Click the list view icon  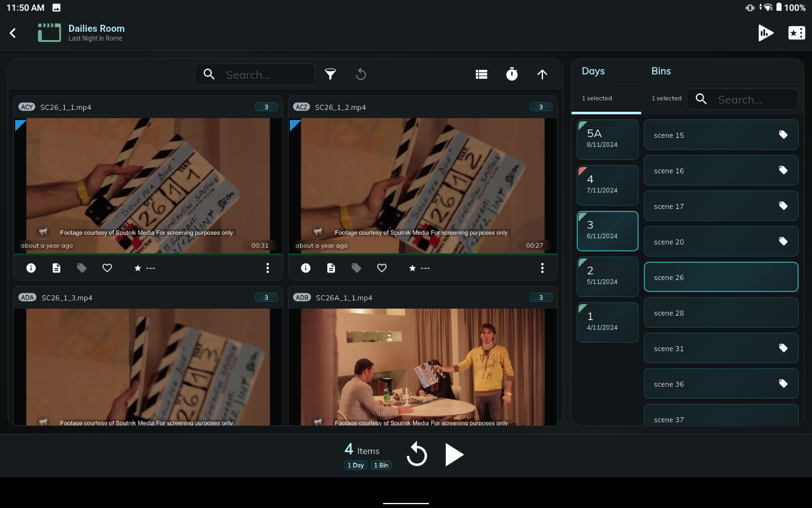pyautogui.click(x=481, y=74)
